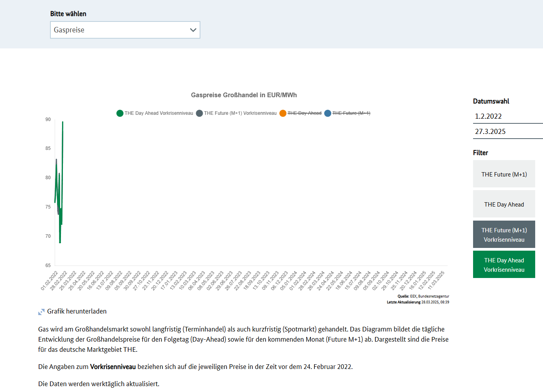Toggle green THE Day Ahead Vorkrisenniveau filter
This screenshot has width=543, height=392.
504,265
